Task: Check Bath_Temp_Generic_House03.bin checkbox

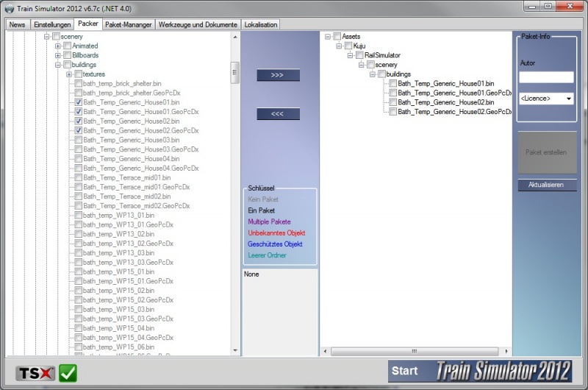Action: 79,140
